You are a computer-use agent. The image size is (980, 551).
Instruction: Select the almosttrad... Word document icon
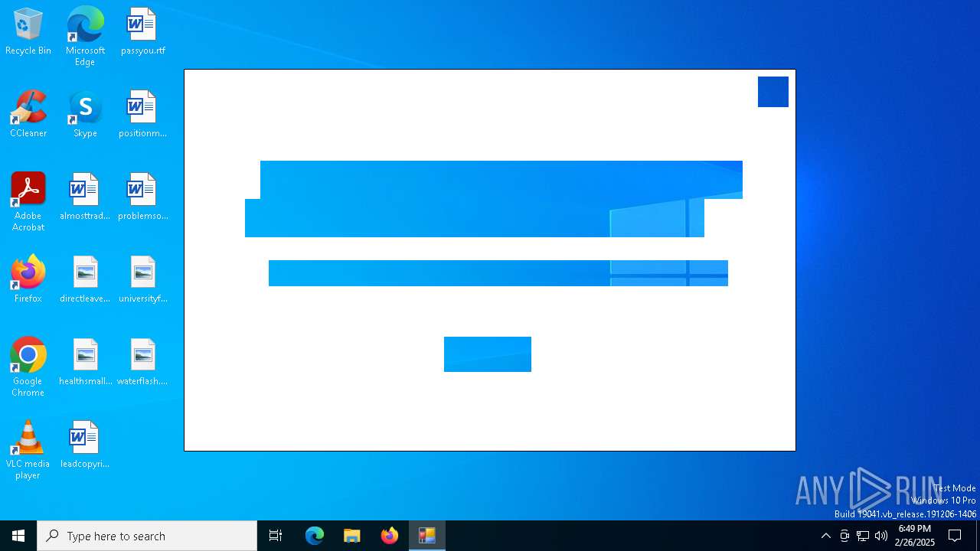[85, 197]
